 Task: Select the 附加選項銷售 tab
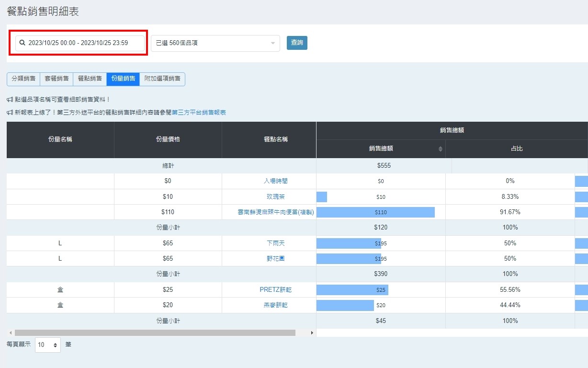[162, 79]
